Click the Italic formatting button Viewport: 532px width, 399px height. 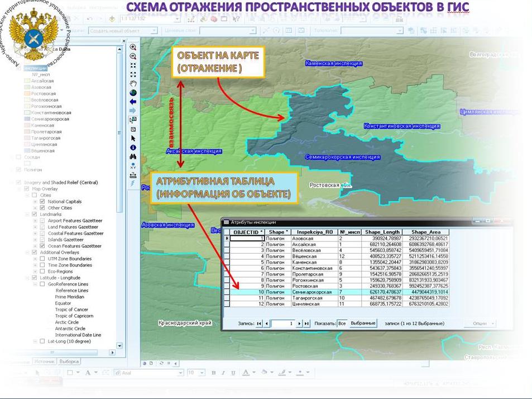tap(223, 373)
